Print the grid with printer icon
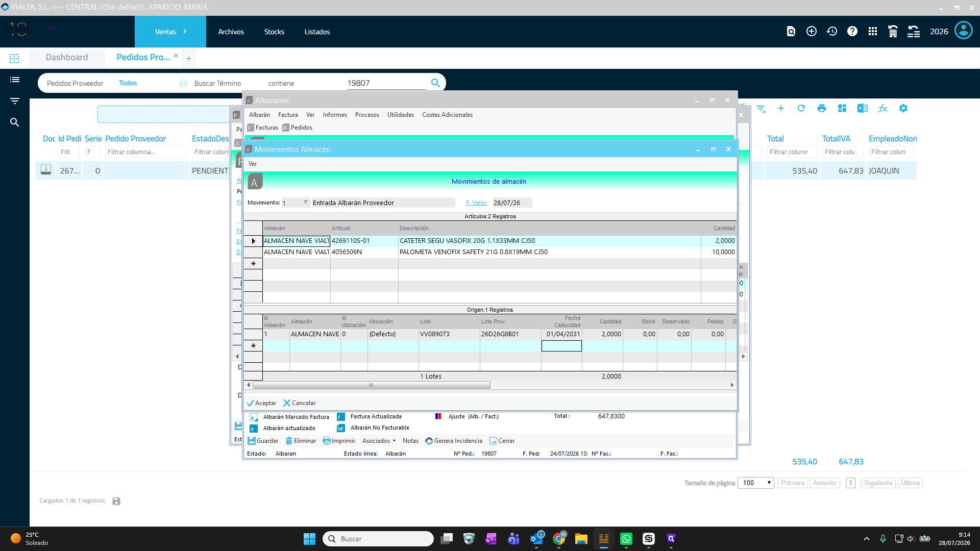 tap(822, 108)
